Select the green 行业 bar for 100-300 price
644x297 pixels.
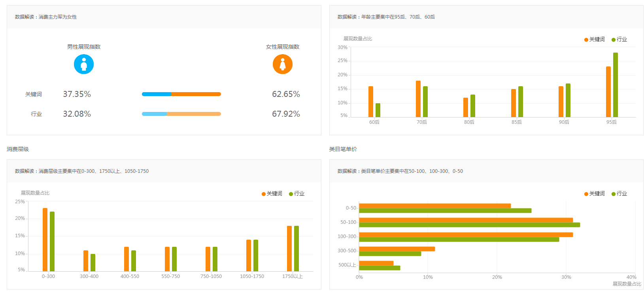point(459,239)
